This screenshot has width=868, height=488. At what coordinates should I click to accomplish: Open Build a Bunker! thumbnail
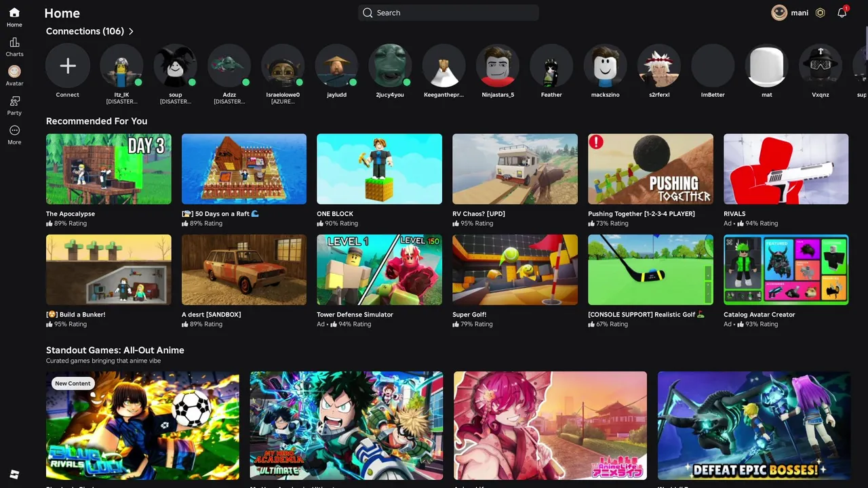click(x=108, y=270)
